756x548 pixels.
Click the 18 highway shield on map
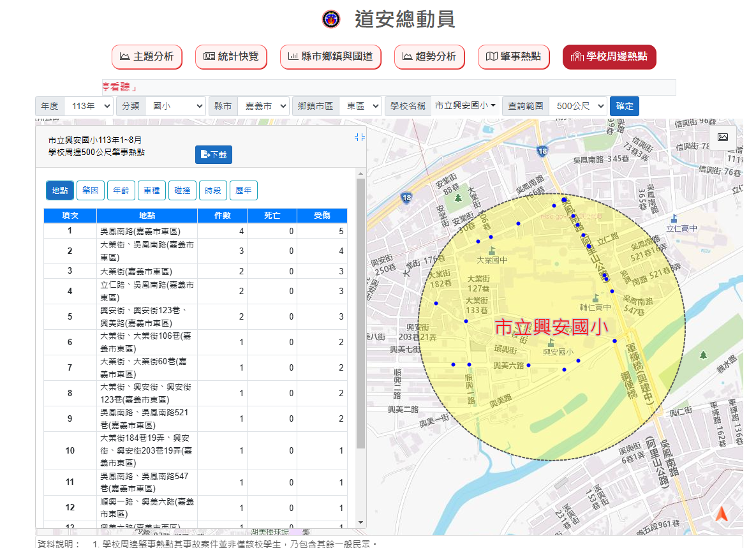542,151
